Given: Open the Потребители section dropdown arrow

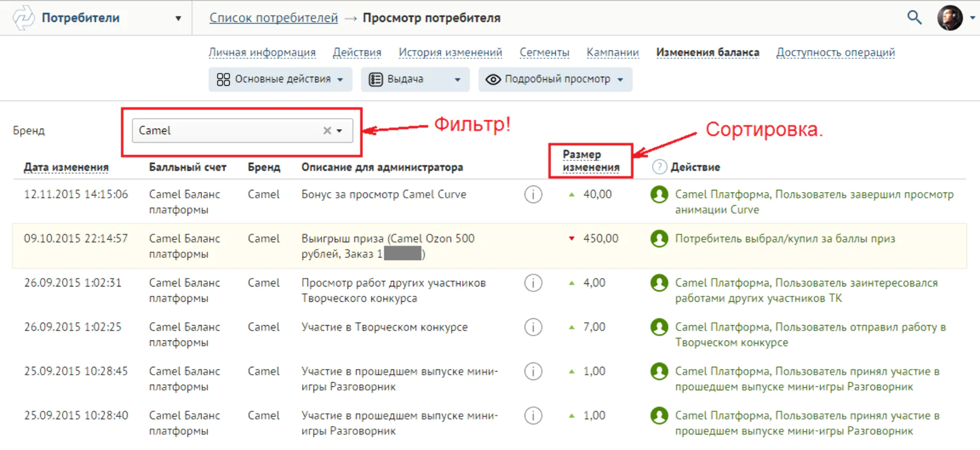Looking at the screenshot, I should pyautogui.click(x=178, y=18).
